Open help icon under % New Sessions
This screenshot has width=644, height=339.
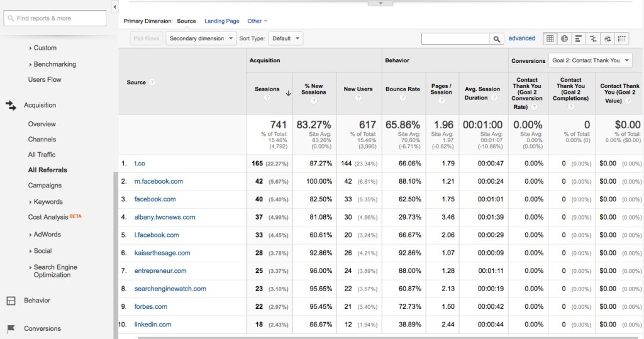point(313,101)
